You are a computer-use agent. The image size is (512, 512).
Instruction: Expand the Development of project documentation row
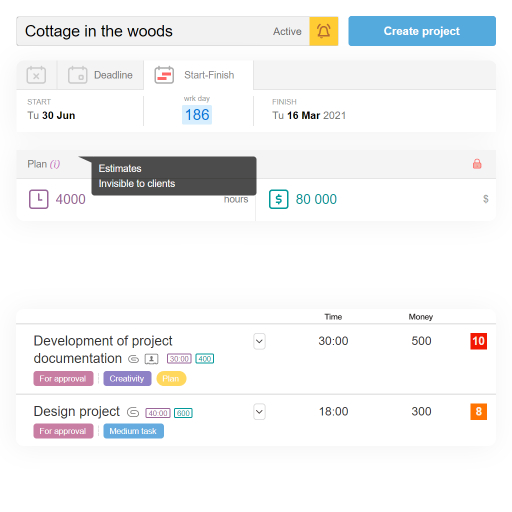pyautogui.click(x=259, y=341)
